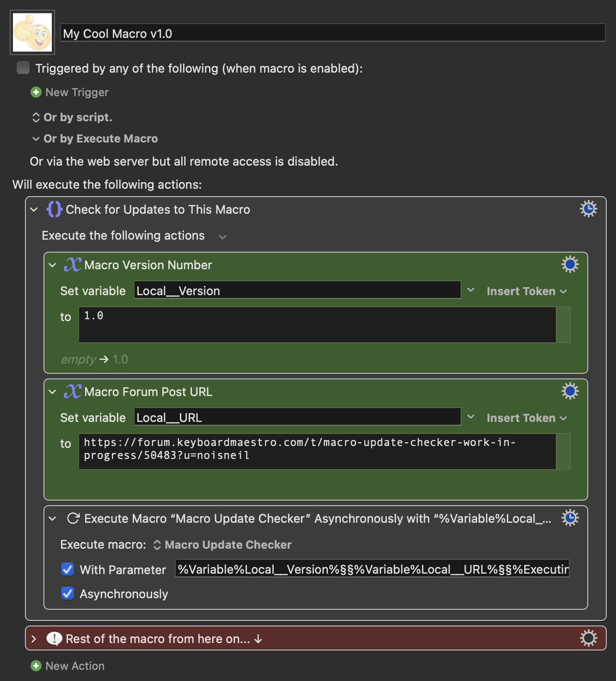
Task: Click the comment bubble icon on red action
Action: pos(54,639)
